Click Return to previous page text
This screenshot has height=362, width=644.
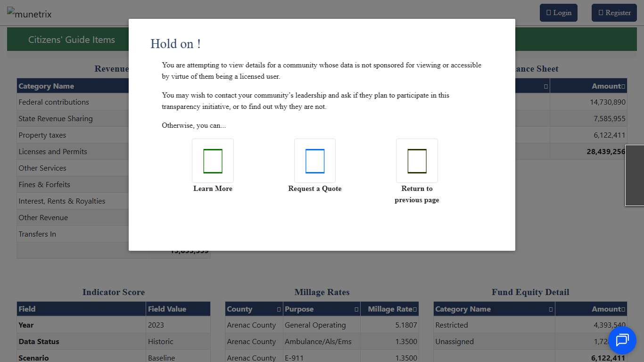tap(417, 194)
